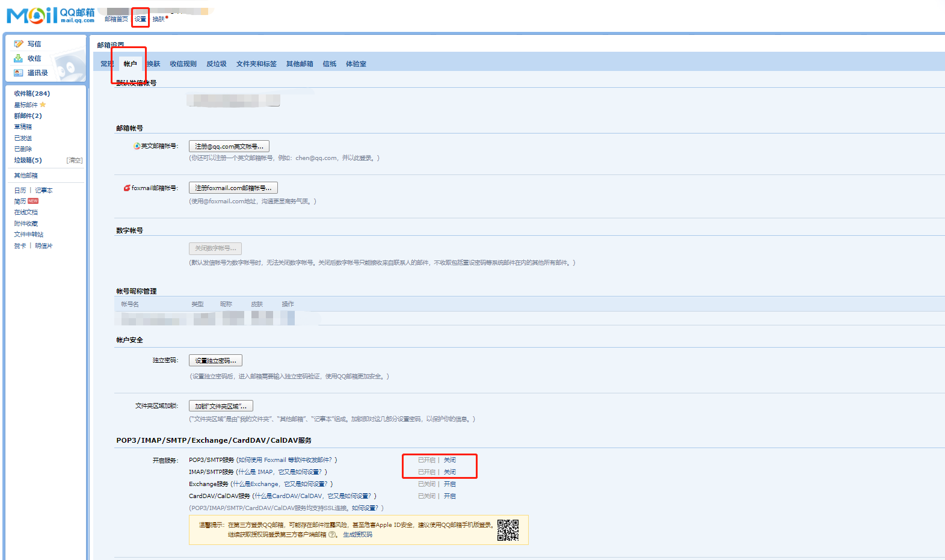Screen dimensions: 945x560
Task: Click the 设置独立密码 button
Action: tap(215, 360)
